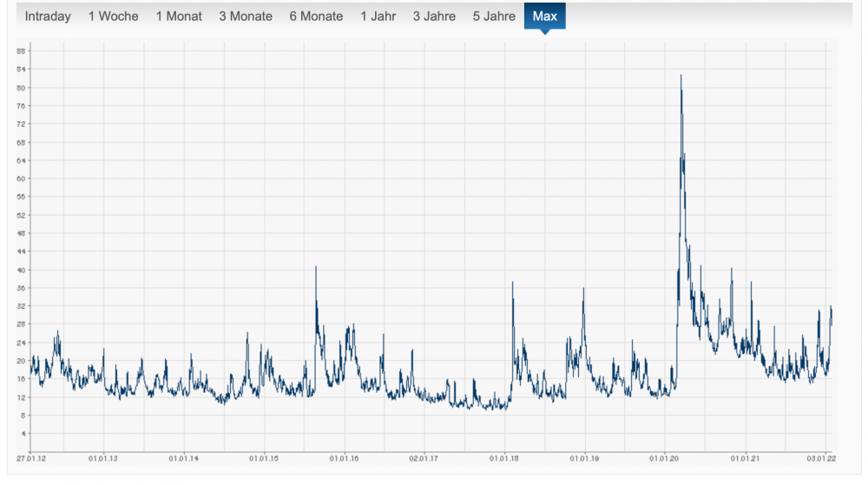Viewport: 868px width, 485px height.
Task: Click y-axis value label 20
Action: (21, 361)
